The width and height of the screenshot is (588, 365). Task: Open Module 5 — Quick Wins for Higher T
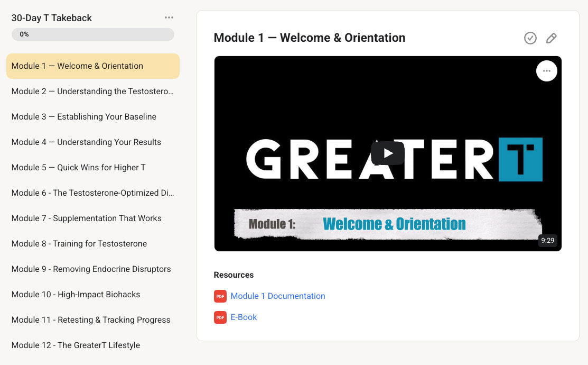pos(78,168)
